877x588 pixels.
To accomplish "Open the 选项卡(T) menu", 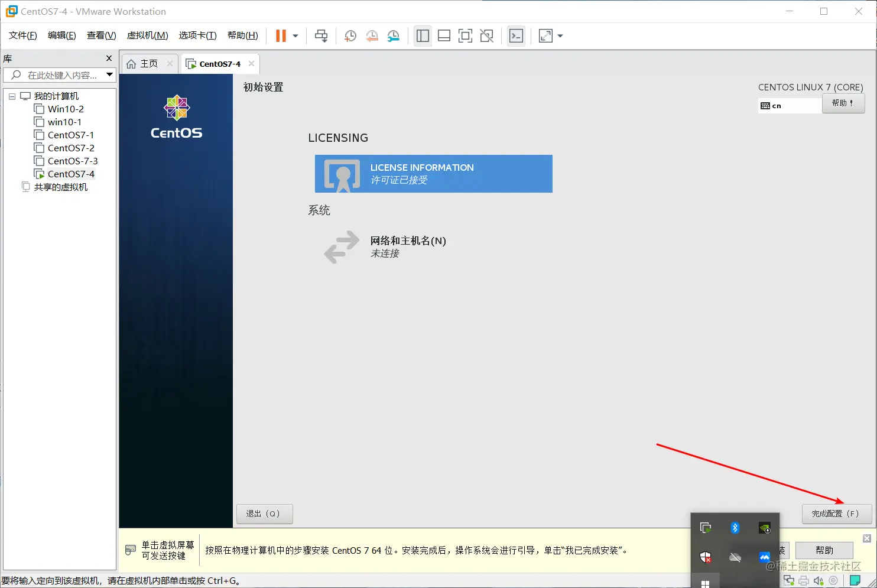I will point(198,35).
